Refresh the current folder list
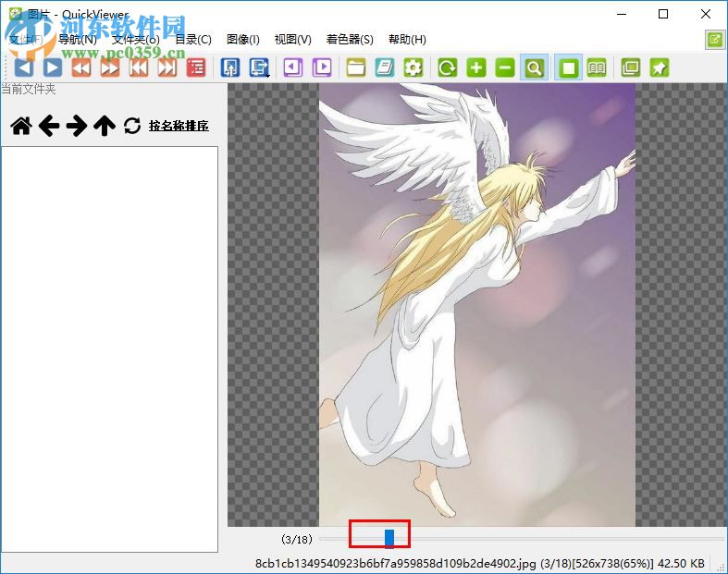 pyautogui.click(x=132, y=126)
